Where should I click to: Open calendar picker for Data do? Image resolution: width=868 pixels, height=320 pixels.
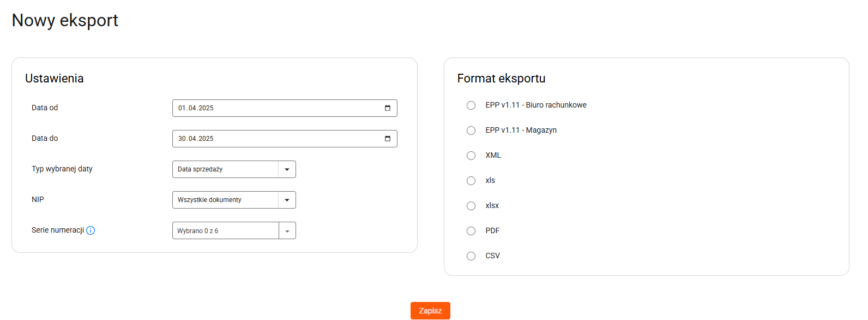coord(388,139)
